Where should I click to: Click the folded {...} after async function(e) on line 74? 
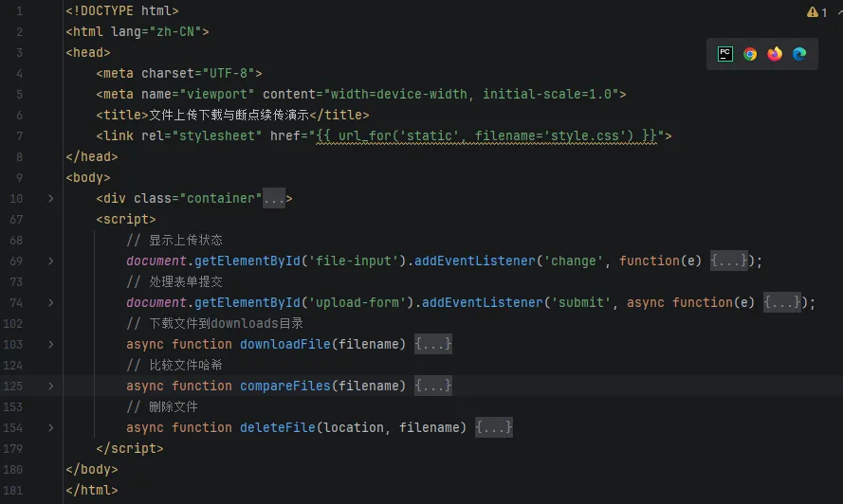pos(781,302)
